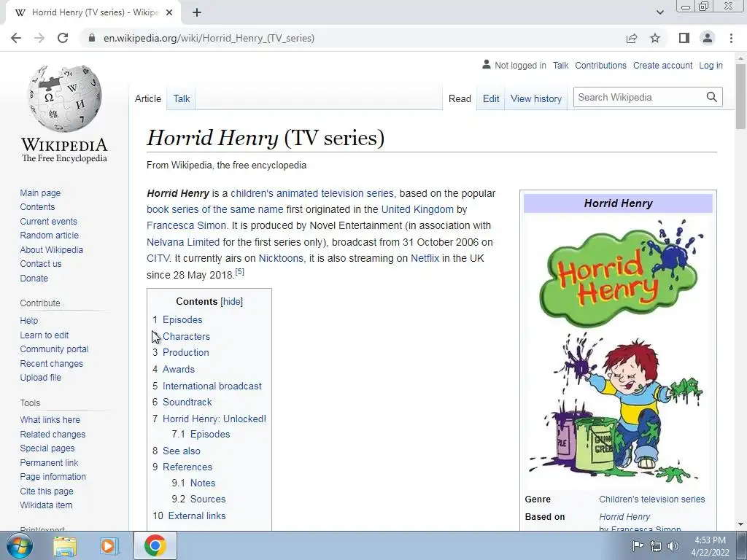Open the volume control speaker icon
Viewport: 747px width, 560px height.
coord(673,546)
